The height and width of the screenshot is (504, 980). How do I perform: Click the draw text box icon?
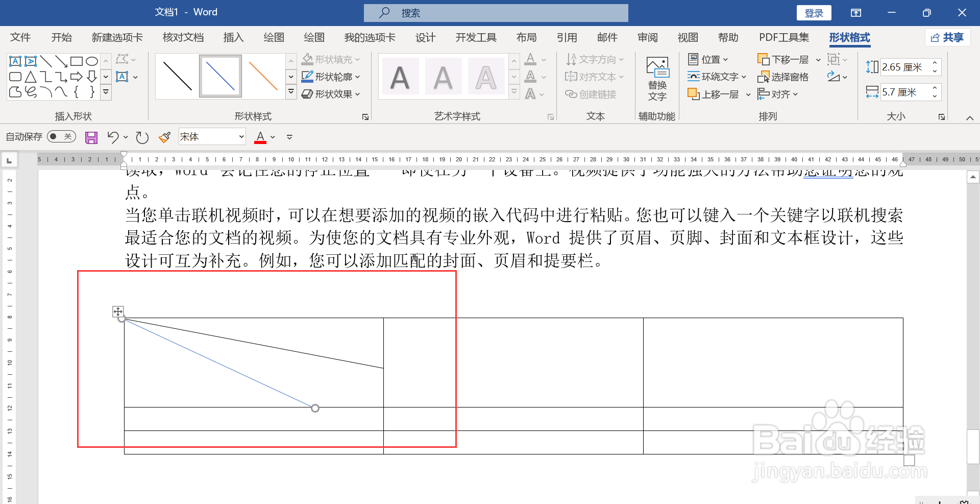point(122,77)
